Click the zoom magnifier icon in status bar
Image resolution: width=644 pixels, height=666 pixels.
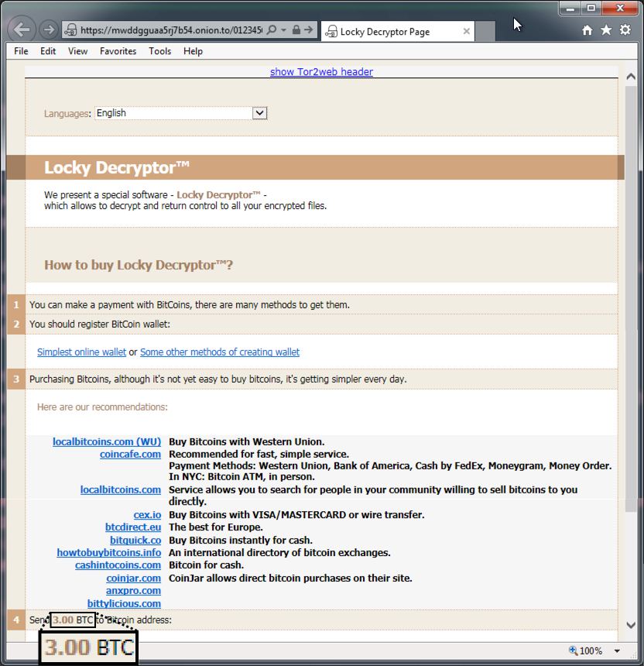click(573, 651)
